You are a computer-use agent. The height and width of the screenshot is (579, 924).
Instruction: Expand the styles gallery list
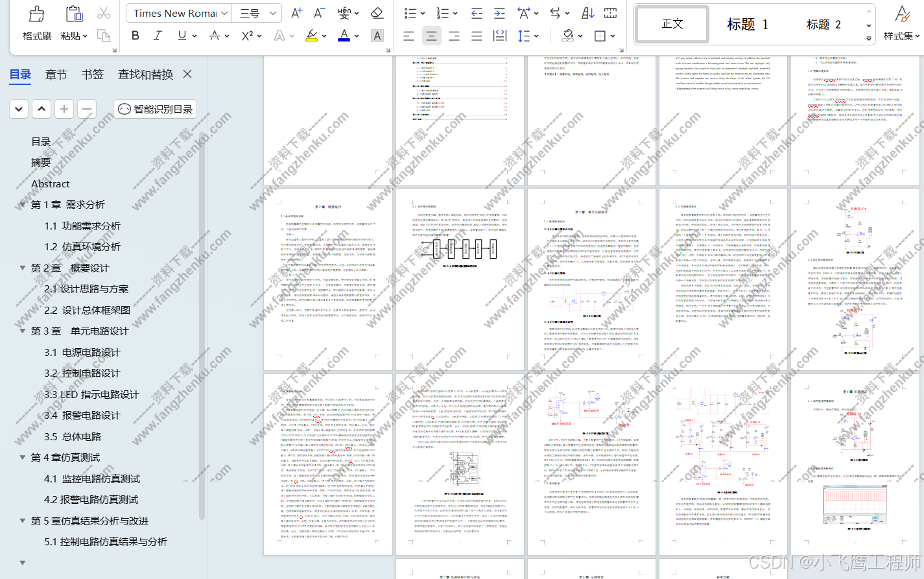click(869, 39)
